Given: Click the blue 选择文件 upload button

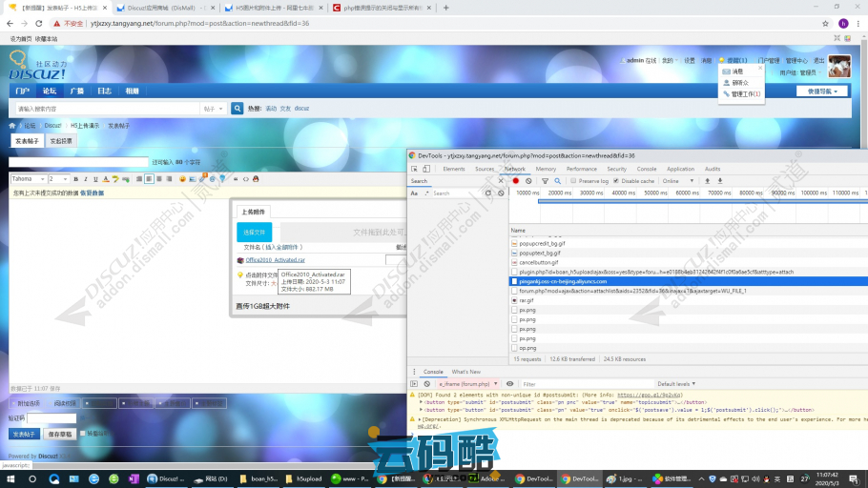Looking at the screenshot, I should (x=254, y=232).
